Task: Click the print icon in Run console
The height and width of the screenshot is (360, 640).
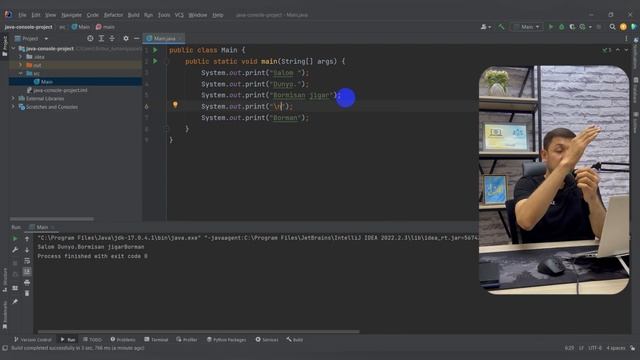Action: click(x=27, y=282)
